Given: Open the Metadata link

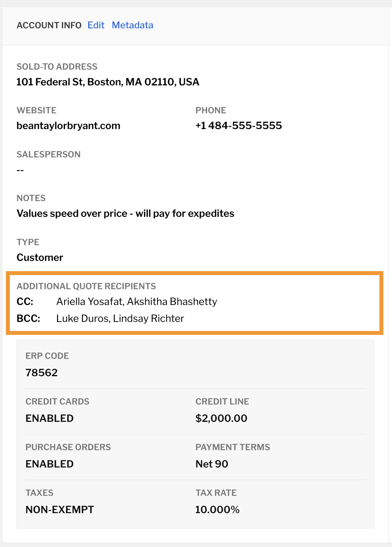Looking at the screenshot, I should point(133,25).
